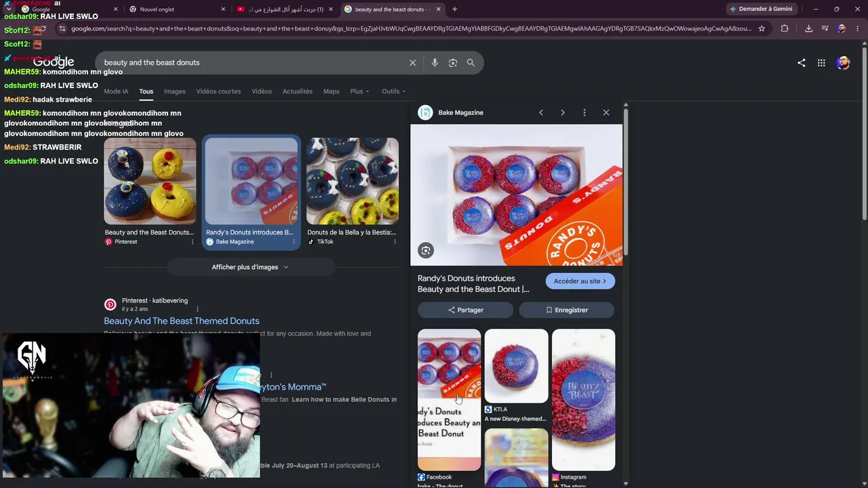868x488 pixels.
Task: Open the Google account avatar on the page
Action: (843, 63)
